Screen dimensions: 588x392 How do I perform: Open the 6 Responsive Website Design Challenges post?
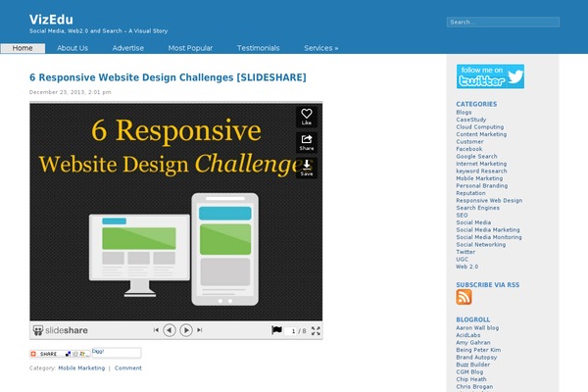(168, 77)
